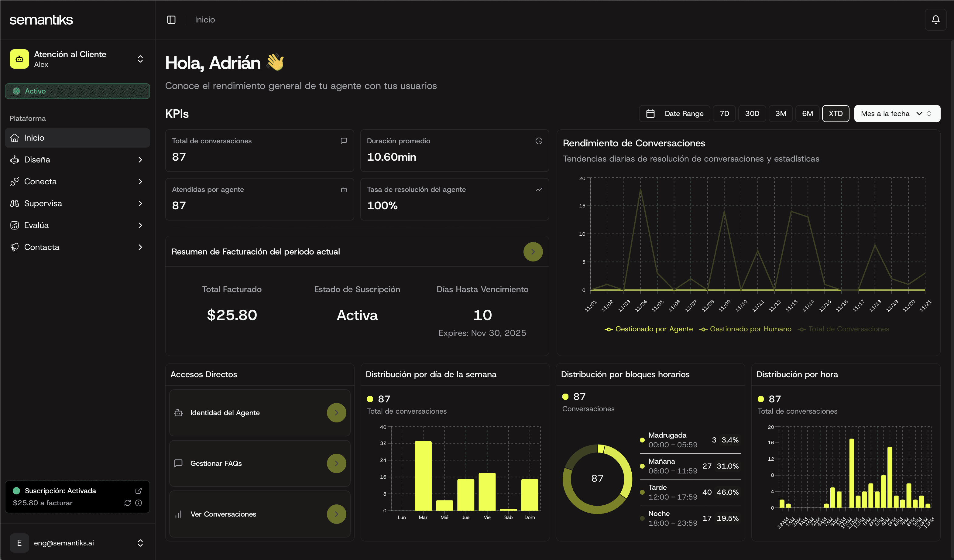Toggle Gestionado por Humano legend series
Viewport: 954px width, 560px height.
point(745,329)
